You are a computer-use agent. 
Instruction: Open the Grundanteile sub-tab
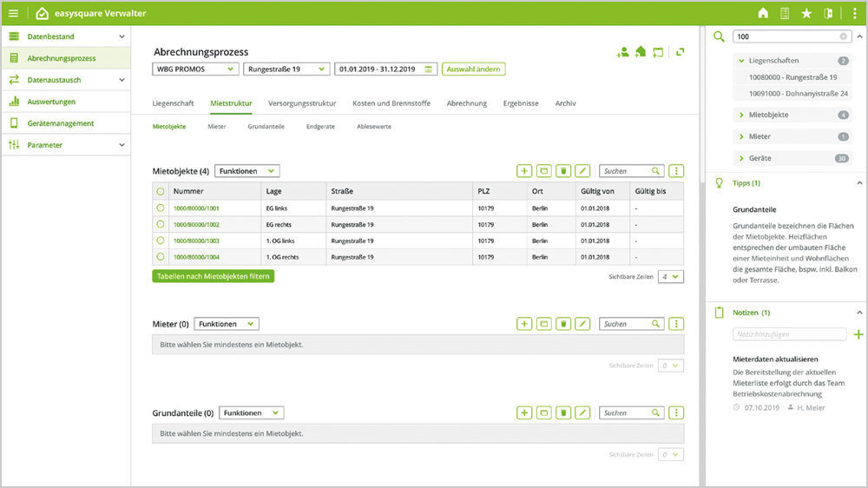pos(266,127)
